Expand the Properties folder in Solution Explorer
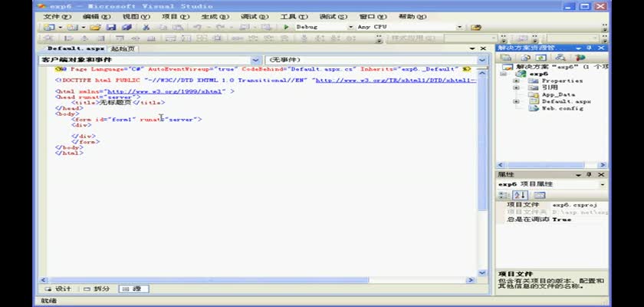This screenshot has width=644, height=307. [516, 81]
